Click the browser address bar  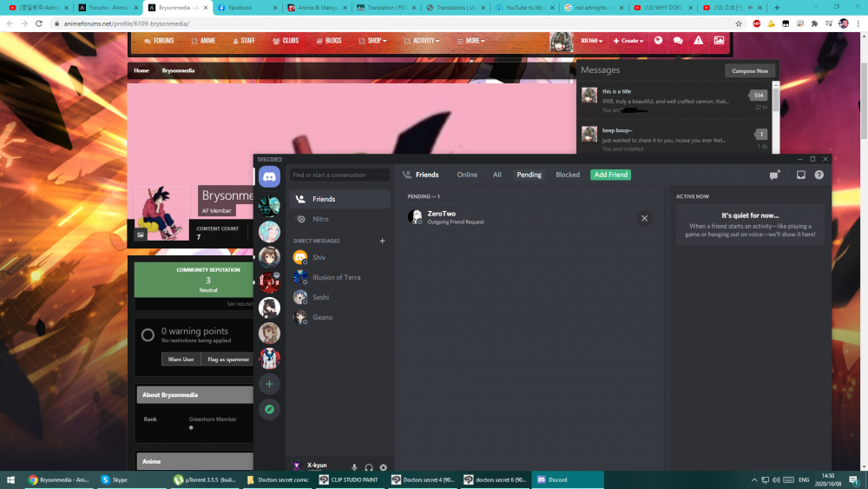[396, 23]
